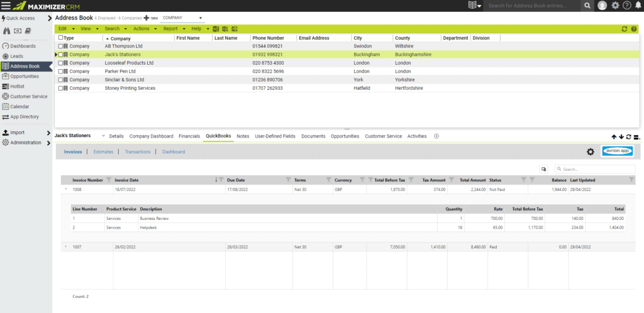Image resolution: width=644 pixels, height=313 pixels.
Task: Move to next entry with down arrow
Action: pyautogui.click(x=621, y=136)
